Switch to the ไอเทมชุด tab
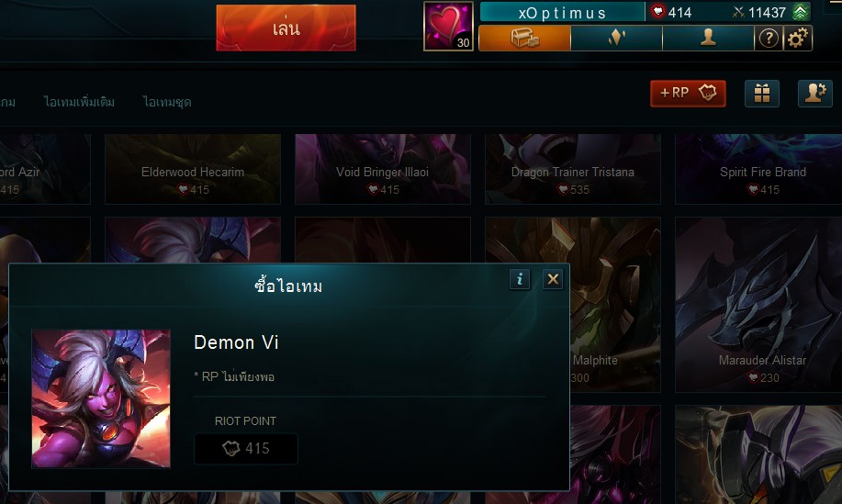The height and width of the screenshot is (504, 842). [167, 102]
